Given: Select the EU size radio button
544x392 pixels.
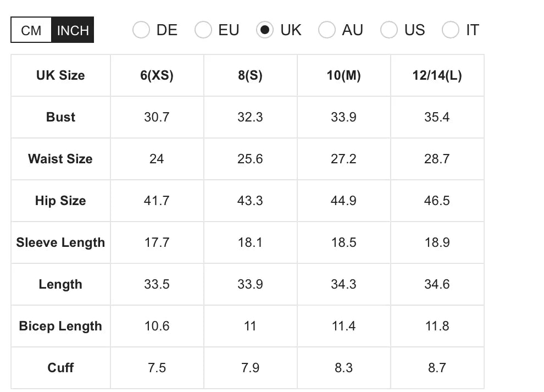Looking at the screenshot, I should pos(203,30).
